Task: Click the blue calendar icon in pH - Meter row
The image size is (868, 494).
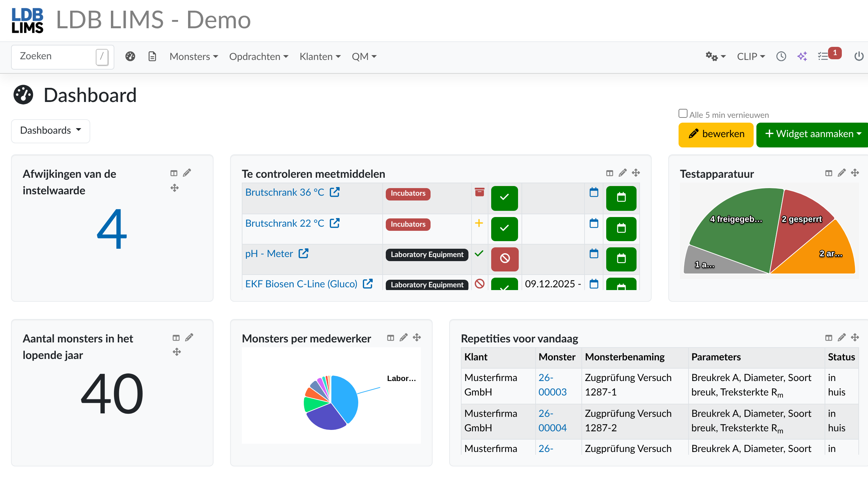Action: (594, 254)
